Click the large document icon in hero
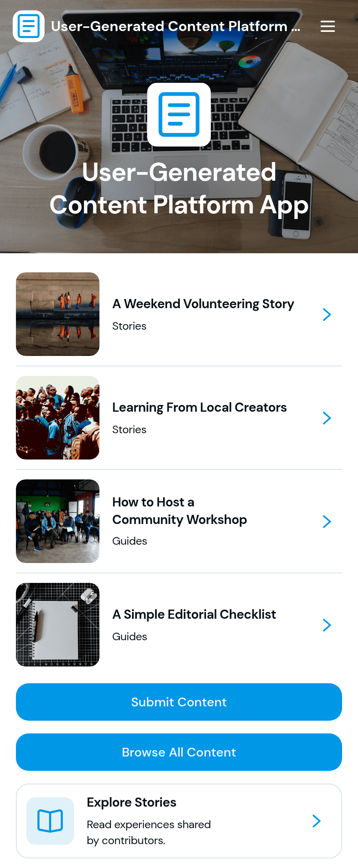The image size is (358, 868). pyautogui.click(x=179, y=115)
